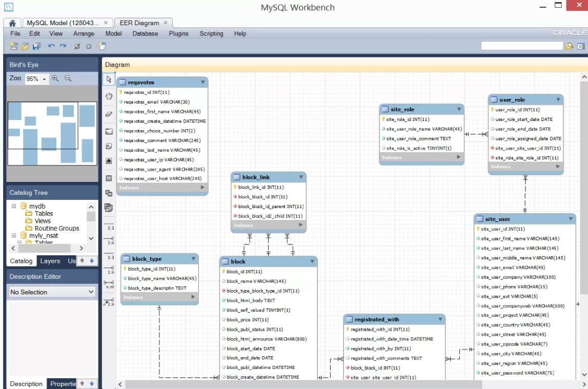Click the Catalog Tree horizontal scrollbar
Image resolution: width=588 pixels, height=389 pixels.
(44, 248)
